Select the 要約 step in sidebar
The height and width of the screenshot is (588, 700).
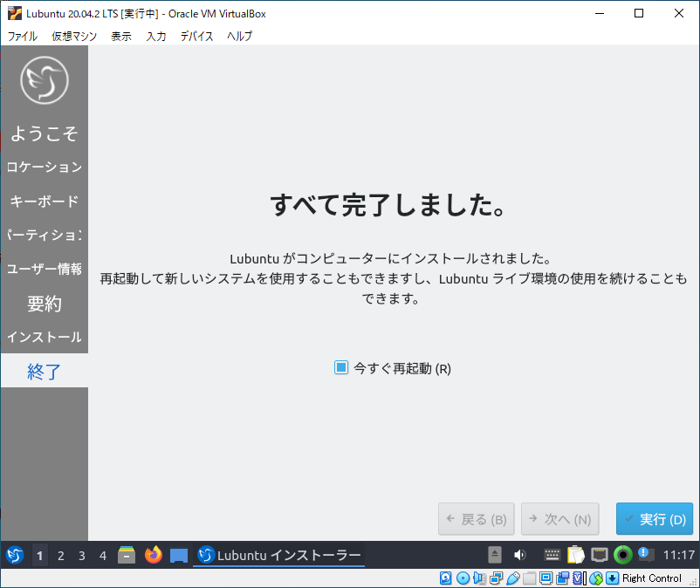(45, 303)
